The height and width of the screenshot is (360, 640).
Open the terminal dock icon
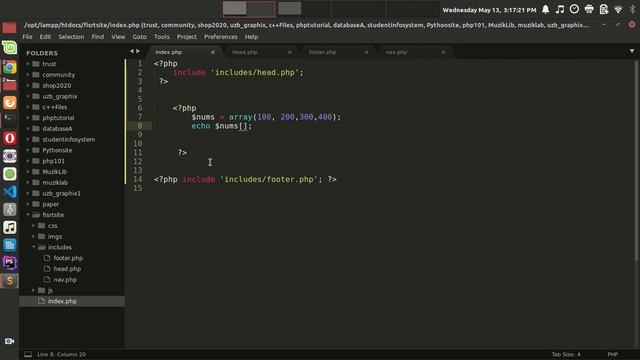tap(9, 120)
